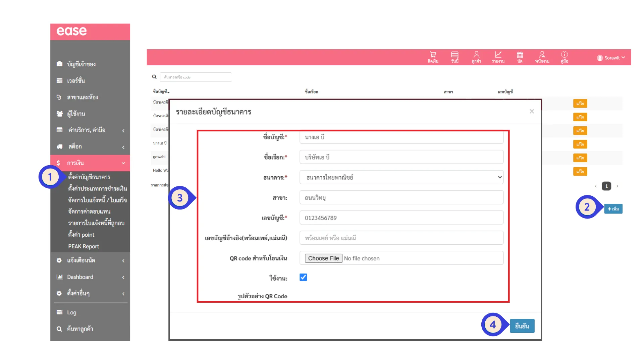644x362 pixels.
Task: Open PEAK Report menu item
Action: click(x=84, y=246)
